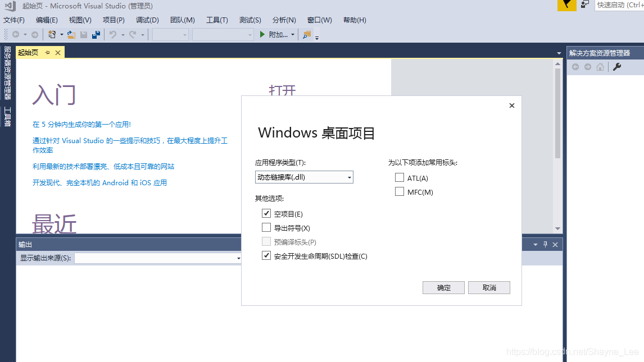Open the 调试(D) menu
The width and height of the screenshot is (644, 362).
[147, 20]
